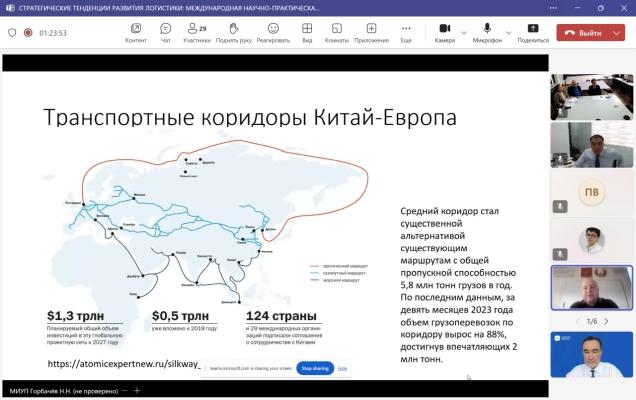
Task: Click the Share content icon
Action: (533, 31)
